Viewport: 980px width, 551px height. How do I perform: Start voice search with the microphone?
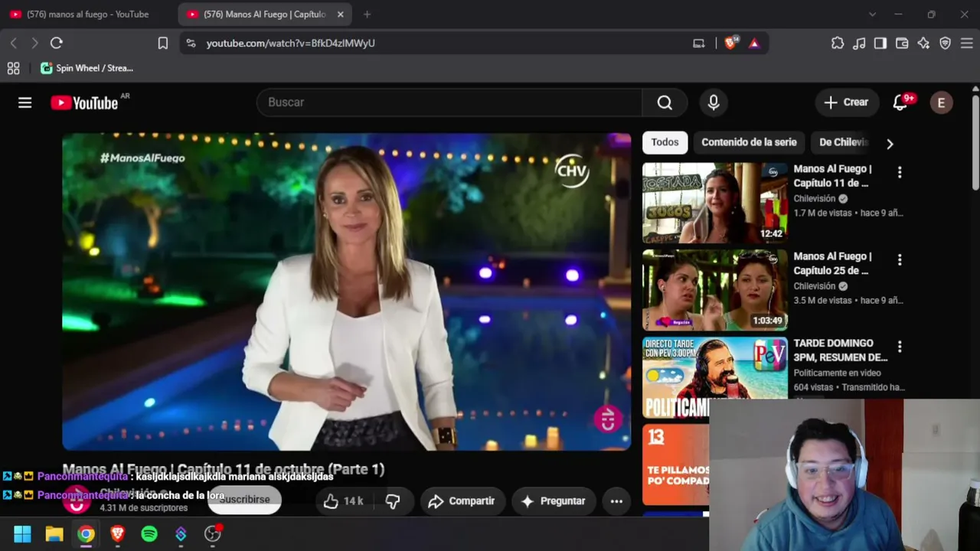[714, 103]
